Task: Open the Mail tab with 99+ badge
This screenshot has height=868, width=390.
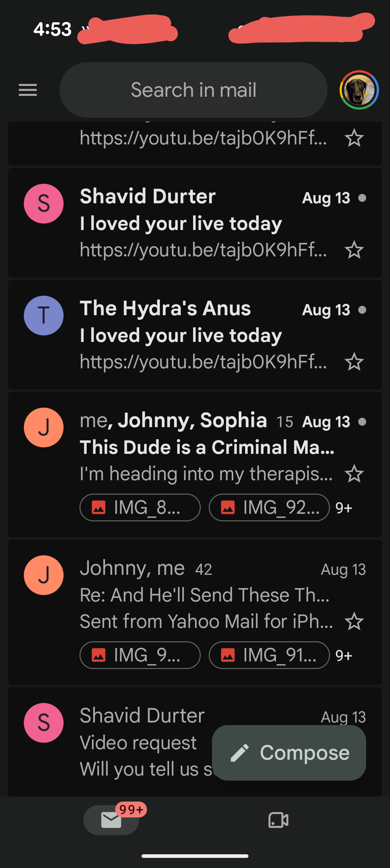Action: pos(111,820)
